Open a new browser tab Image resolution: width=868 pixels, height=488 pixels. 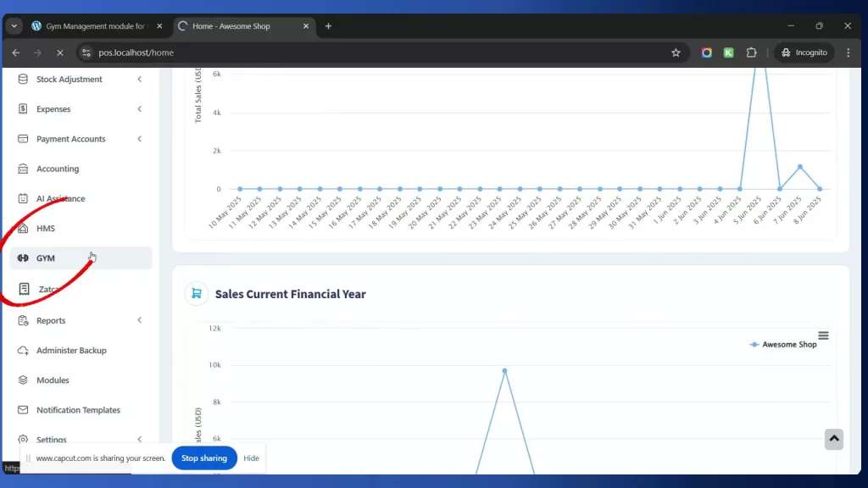tap(328, 26)
